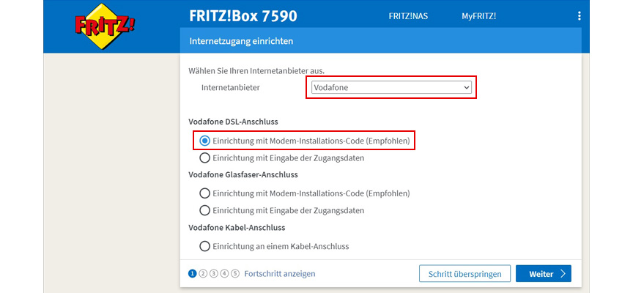The width and height of the screenshot is (644, 293).
Task: Select Glasfaser setup with Modem-Installations-Code
Action: (205, 193)
